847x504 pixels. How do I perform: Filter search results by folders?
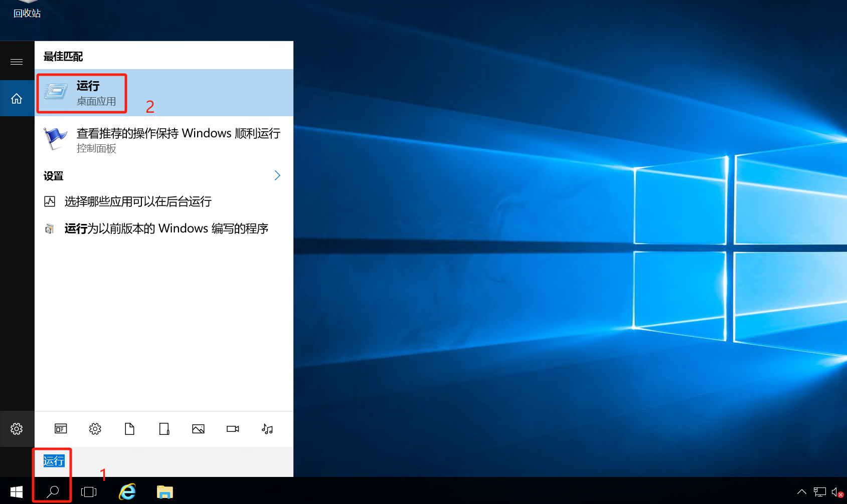click(x=164, y=429)
